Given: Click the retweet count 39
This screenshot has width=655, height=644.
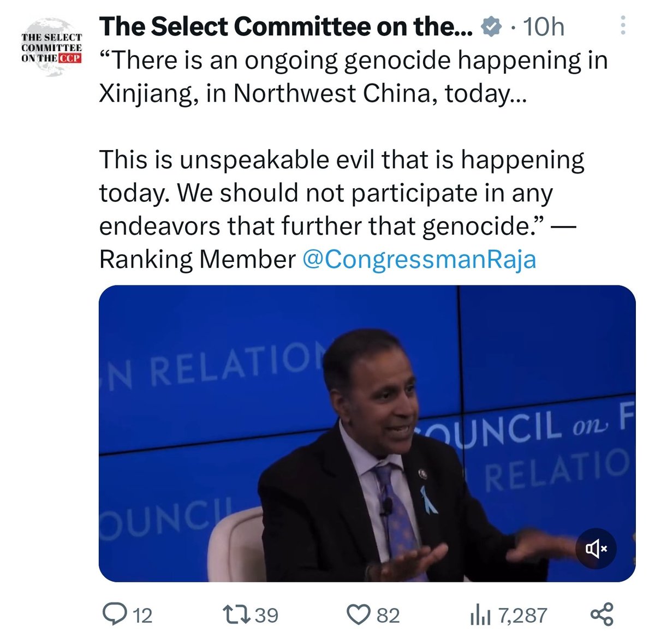Looking at the screenshot, I should [x=267, y=616].
